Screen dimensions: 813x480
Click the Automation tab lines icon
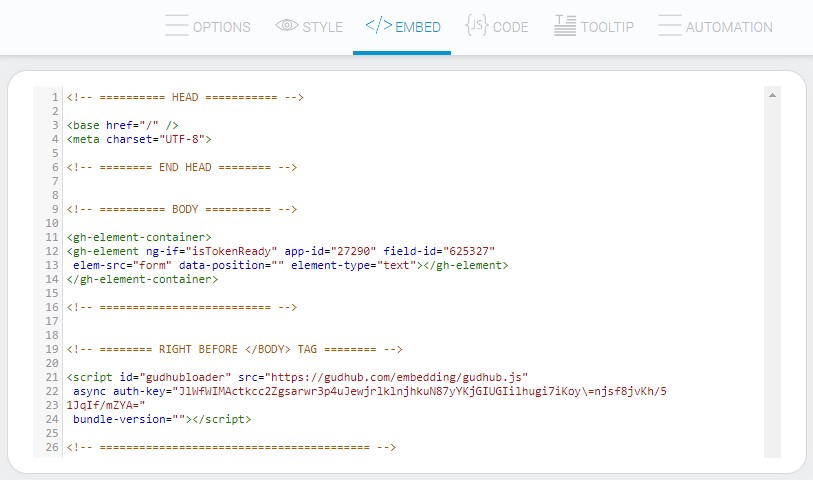[x=670, y=26]
